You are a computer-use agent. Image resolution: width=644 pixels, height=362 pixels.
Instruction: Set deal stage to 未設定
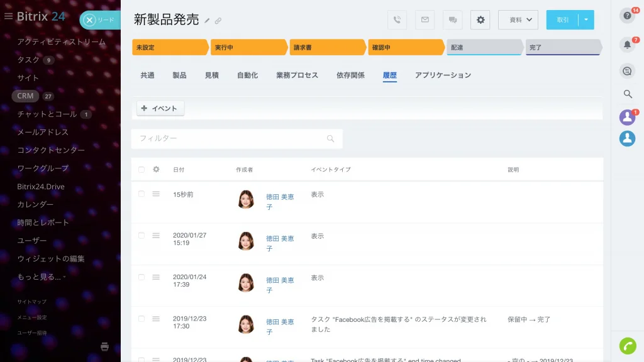[170, 47]
